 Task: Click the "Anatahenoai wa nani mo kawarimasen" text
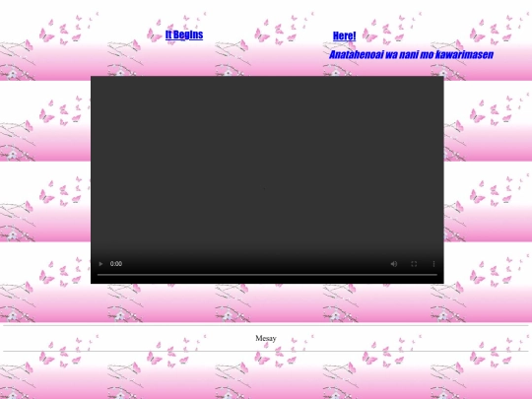click(x=411, y=54)
